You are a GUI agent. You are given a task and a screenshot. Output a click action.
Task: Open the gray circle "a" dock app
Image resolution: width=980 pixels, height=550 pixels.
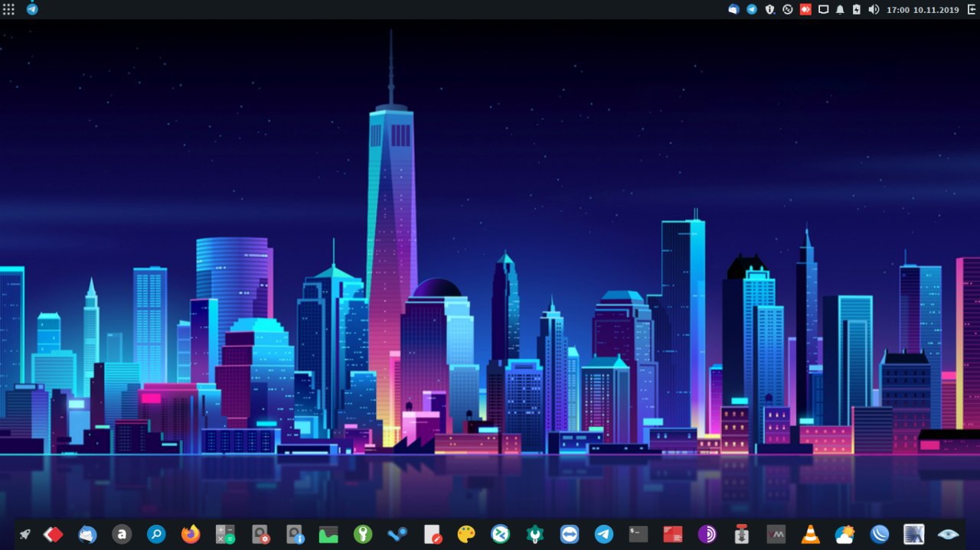click(x=122, y=534)
